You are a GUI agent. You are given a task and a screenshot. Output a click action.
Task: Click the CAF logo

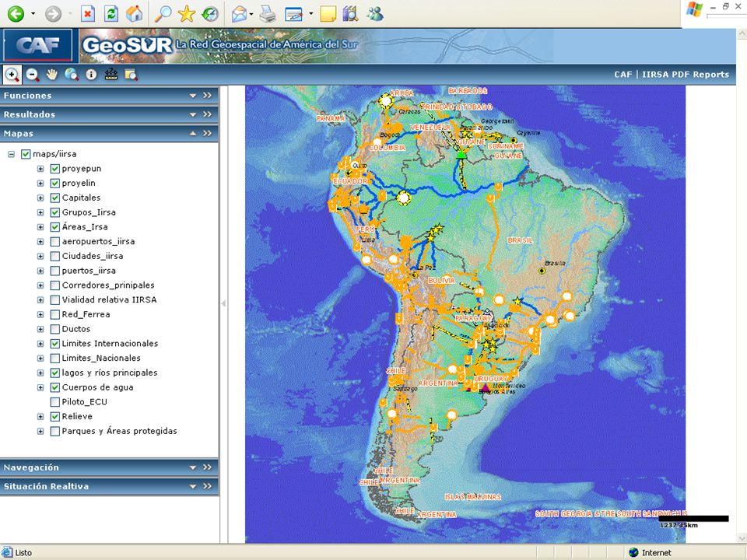(x=38, y=46)
